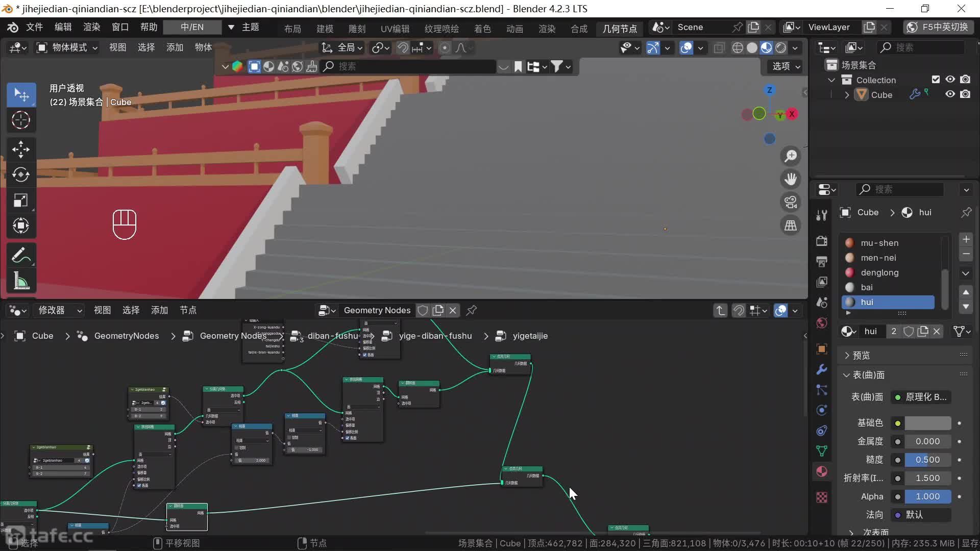Click the F5中英切换 button
980x551 pixels.
click(938, 27)
